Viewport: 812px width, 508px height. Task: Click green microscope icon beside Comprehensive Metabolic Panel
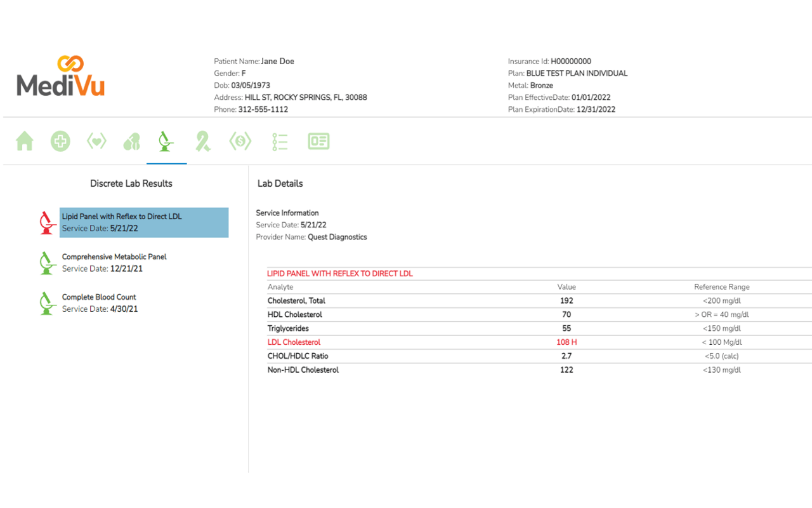47,263
